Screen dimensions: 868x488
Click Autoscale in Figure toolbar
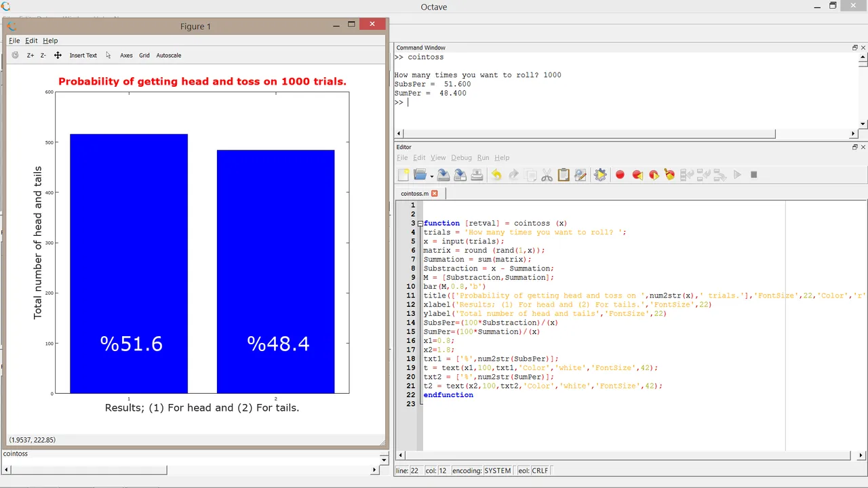[169, 56]
